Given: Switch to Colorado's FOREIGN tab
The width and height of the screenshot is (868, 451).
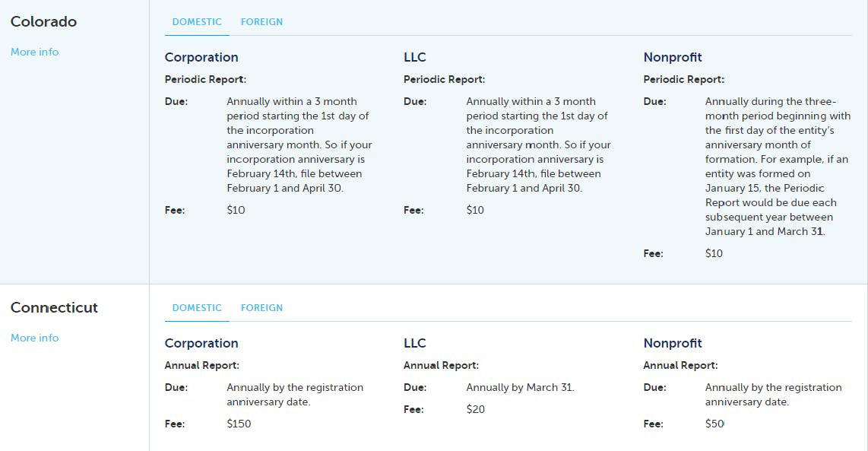Looking at the screenshot, I should [261, 21].
